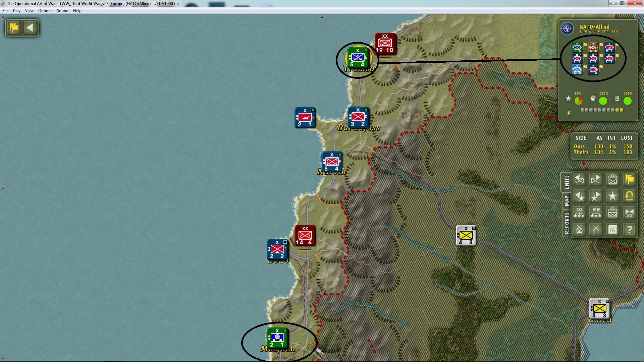The image size is (644, 362).
Task: Click the fuel can supply icon
Action: point(617,99)
